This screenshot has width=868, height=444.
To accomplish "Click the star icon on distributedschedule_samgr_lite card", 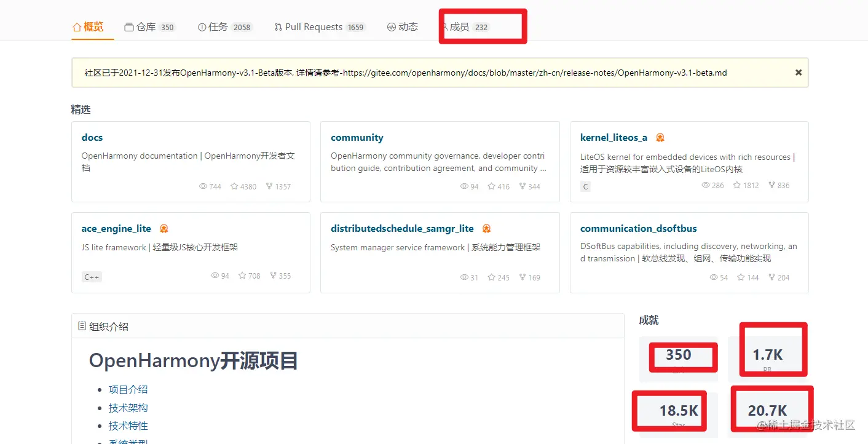I will (491, 277).
